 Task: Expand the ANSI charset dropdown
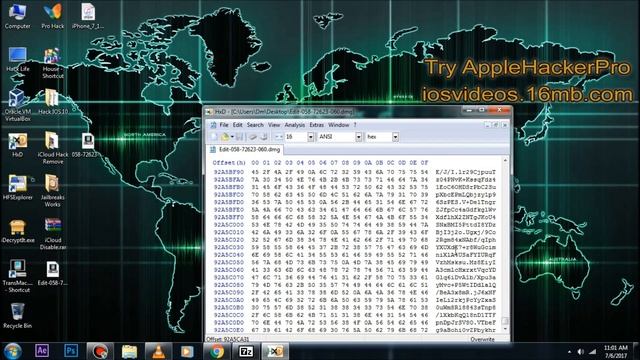tap(359, 137)
